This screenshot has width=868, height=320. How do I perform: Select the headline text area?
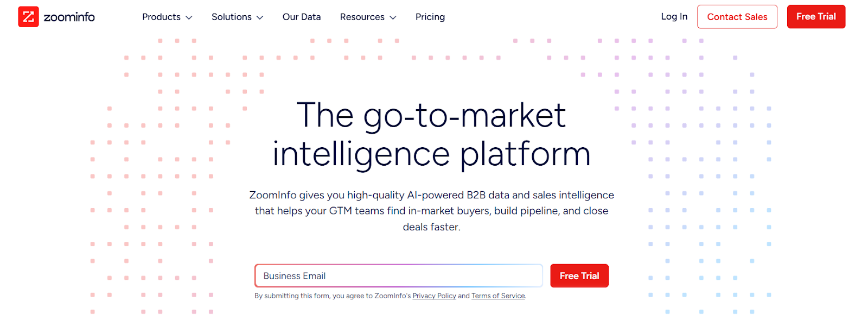[431, 133]
